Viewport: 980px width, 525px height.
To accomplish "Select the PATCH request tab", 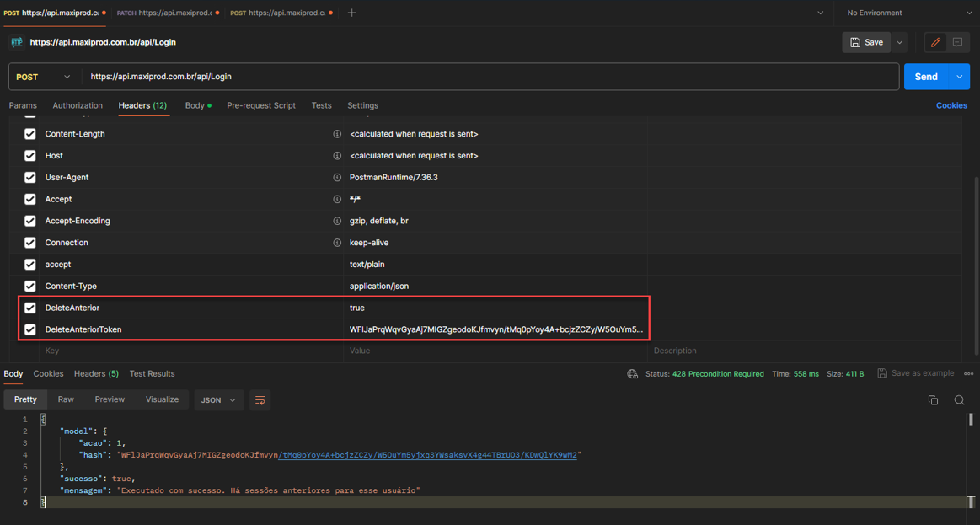I will coord(167,13).
